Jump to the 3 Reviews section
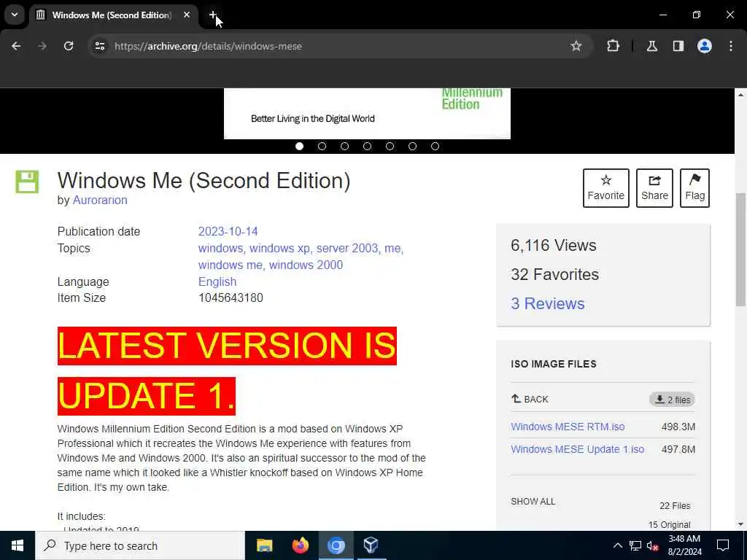747x560 pixels. (547, 303)
